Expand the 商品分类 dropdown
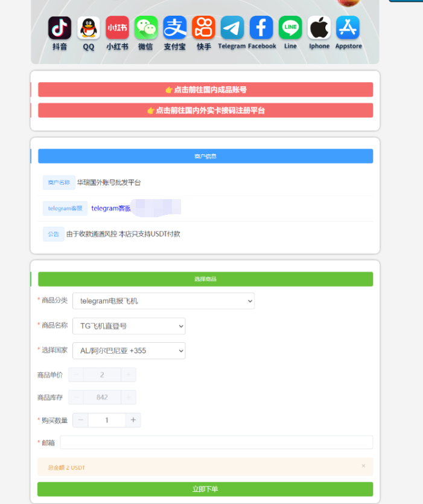The height and width of the screenshot is (504, 423). click(x=164, y=301)
